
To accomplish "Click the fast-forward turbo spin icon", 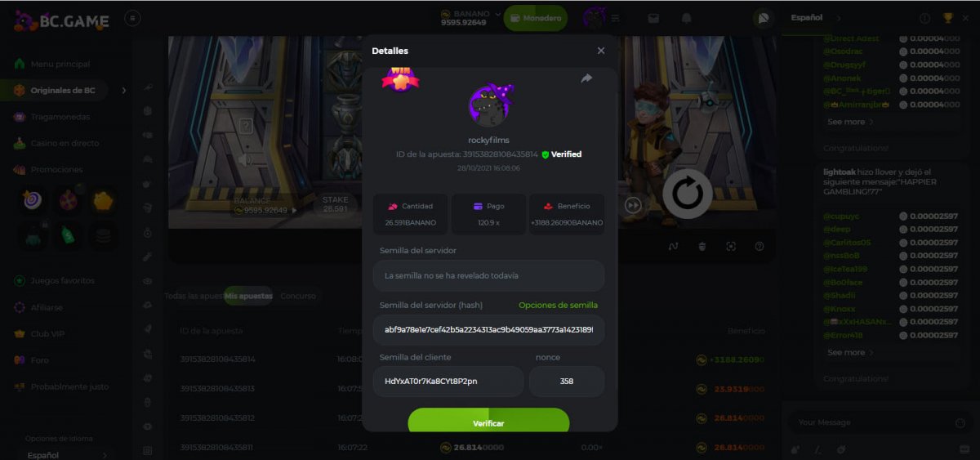I will 633,205.
